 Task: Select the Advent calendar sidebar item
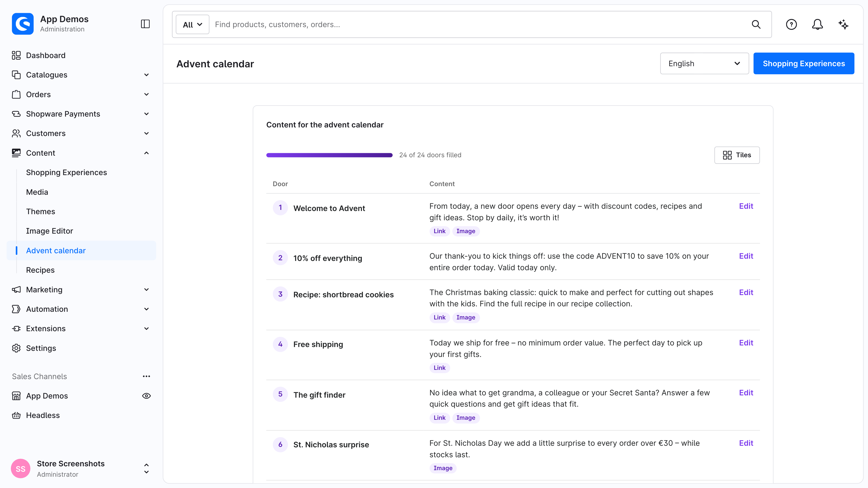[81, 251]
